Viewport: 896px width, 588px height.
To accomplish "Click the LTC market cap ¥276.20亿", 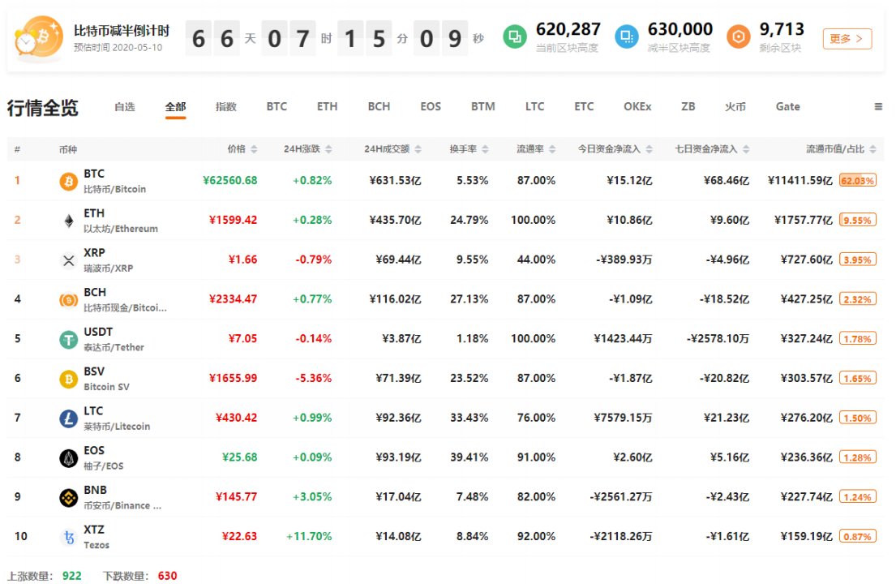I will click(806, 418).
